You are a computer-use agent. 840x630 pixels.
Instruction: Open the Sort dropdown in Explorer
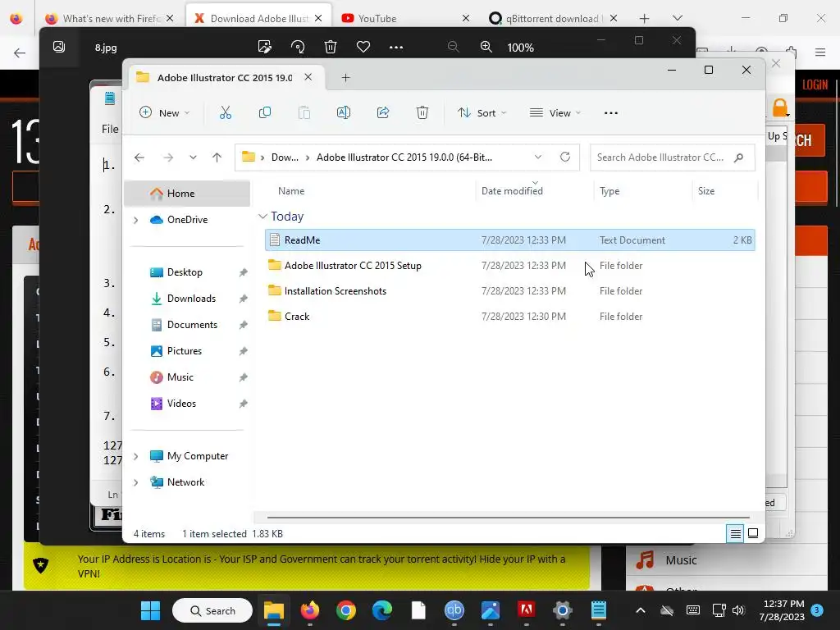(x=482, y=113)
